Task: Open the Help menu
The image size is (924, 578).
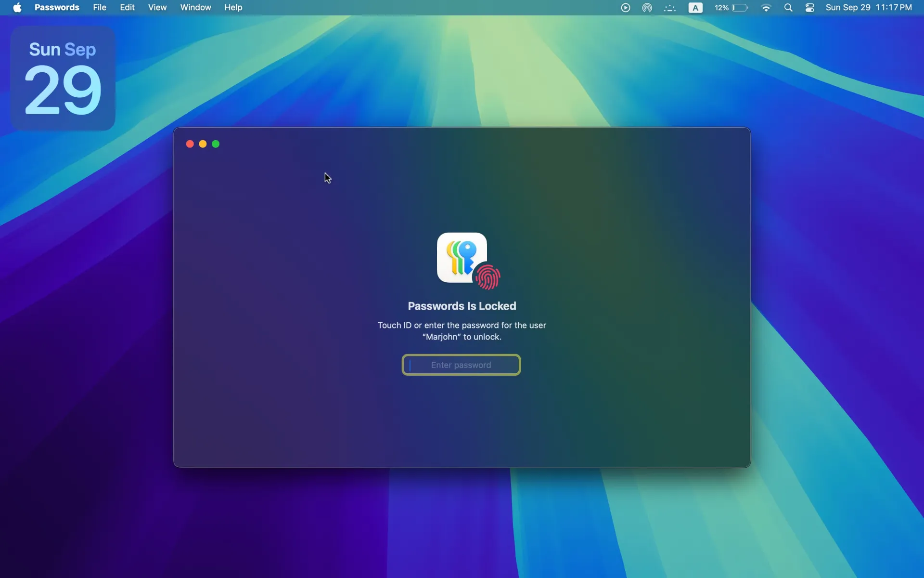Action: 233,8
